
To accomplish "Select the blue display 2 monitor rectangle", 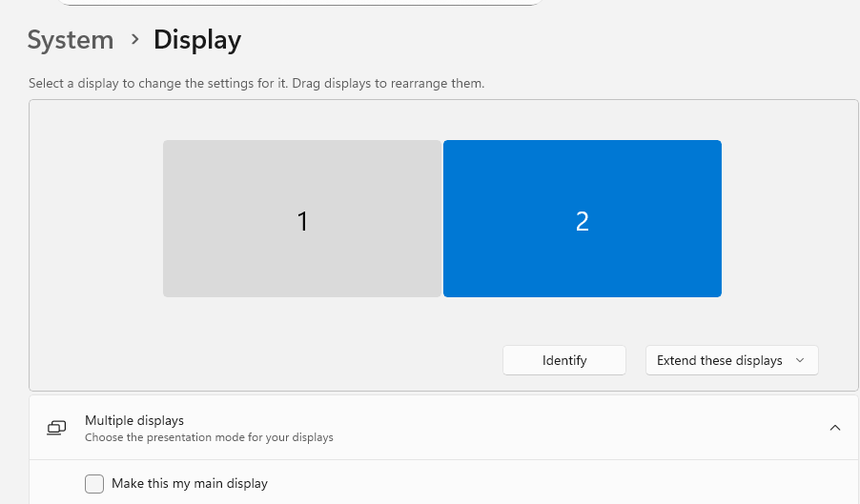I will pos(582,218).
